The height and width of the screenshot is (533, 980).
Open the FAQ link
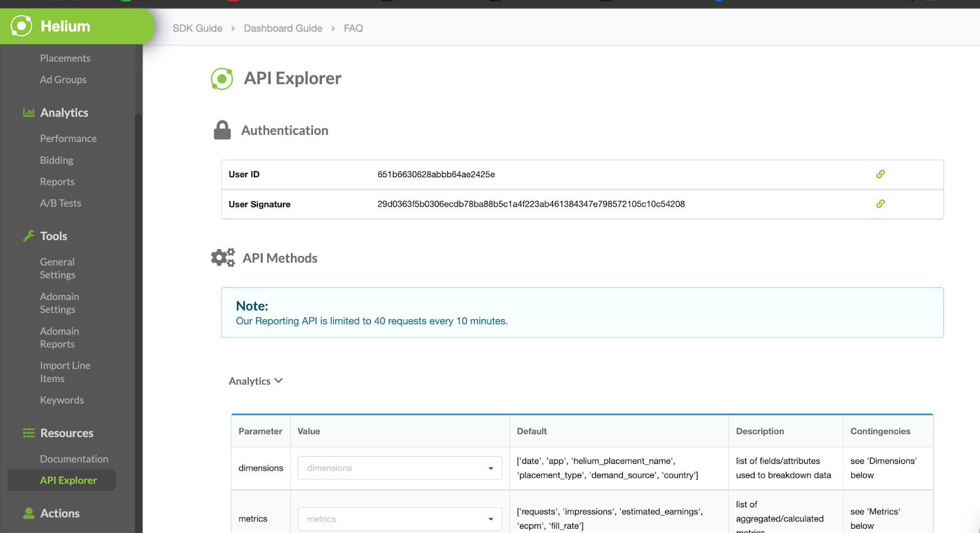click(x=353, y=28)
